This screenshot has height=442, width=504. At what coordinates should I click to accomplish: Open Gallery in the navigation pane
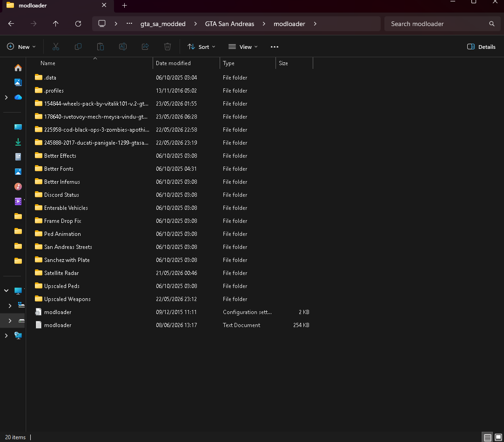pos(18,82)
